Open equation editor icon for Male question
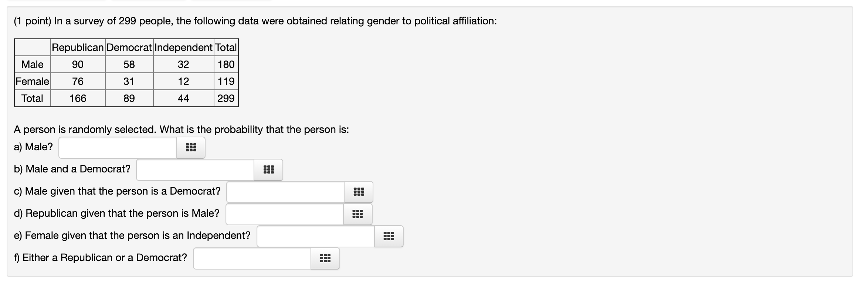The width and height of the screenshot is (868, 288). [191, 148]
